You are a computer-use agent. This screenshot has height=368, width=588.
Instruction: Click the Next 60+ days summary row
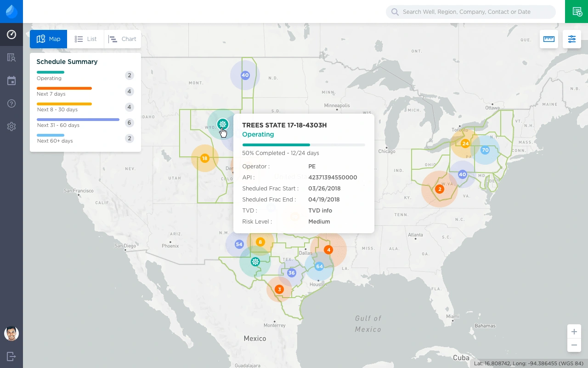(x=85, y=138)
